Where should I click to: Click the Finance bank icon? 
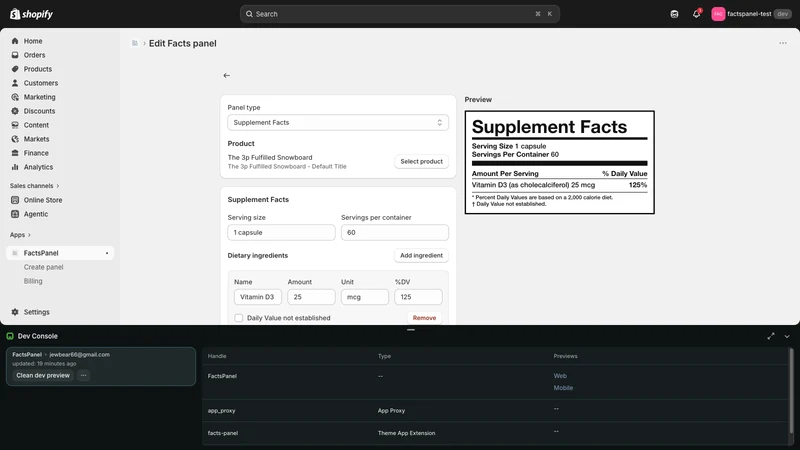click(x=15, y=153)
